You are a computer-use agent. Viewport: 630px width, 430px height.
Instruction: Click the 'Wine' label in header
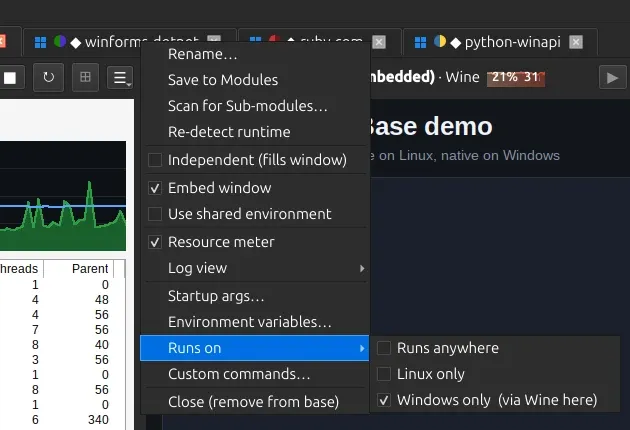coord(462,77)
